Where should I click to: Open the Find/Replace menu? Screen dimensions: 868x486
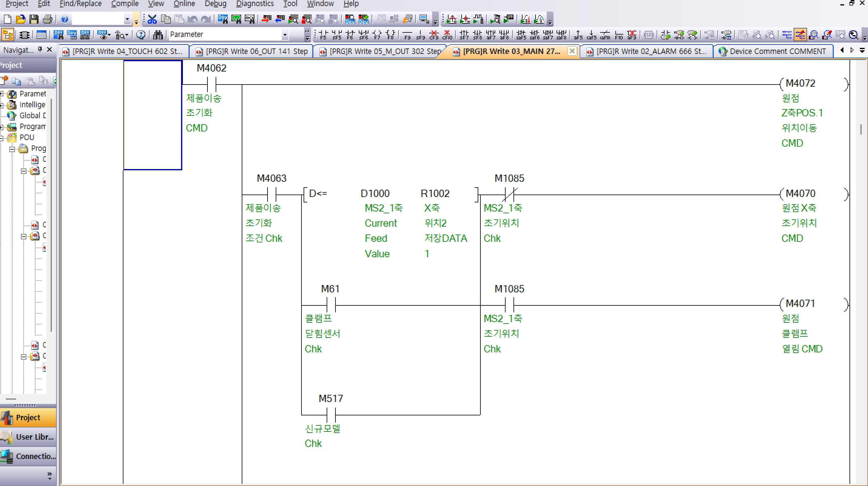80,4
